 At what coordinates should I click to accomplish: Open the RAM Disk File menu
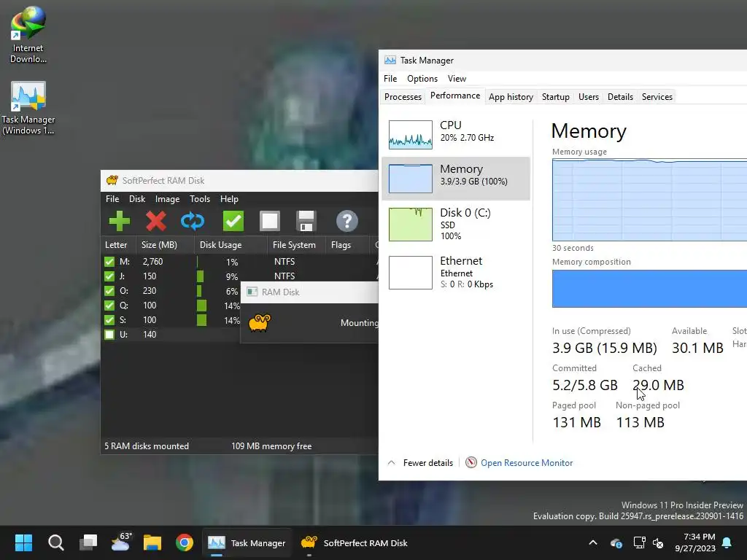coord(112,199)
